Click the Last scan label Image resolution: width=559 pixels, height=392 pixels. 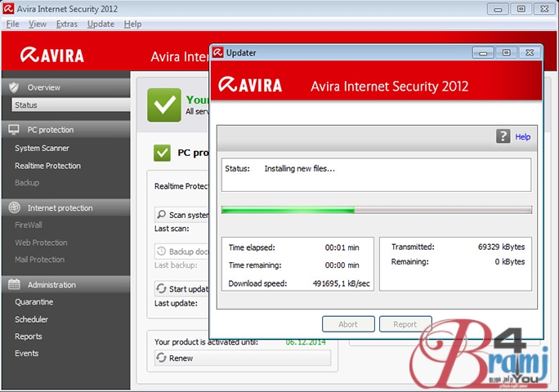tap(172, 229)
